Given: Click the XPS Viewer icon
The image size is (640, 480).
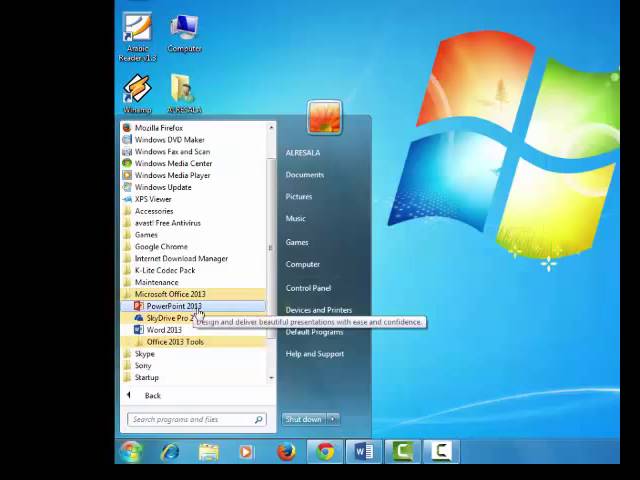Looking at the screenshot, I should click(127, 199).
